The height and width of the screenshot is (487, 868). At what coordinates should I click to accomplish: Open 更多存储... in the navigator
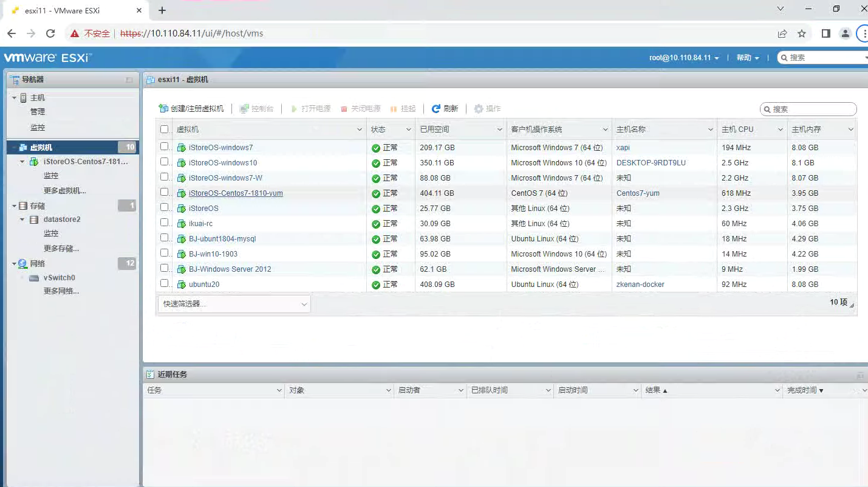click(61, 249)
